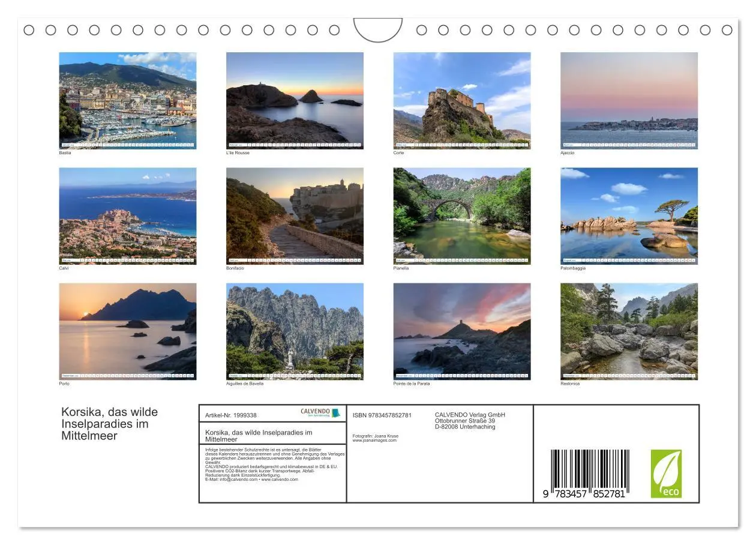Click 'D-82008 Unterhaching' text

click(x=465, y=427)
